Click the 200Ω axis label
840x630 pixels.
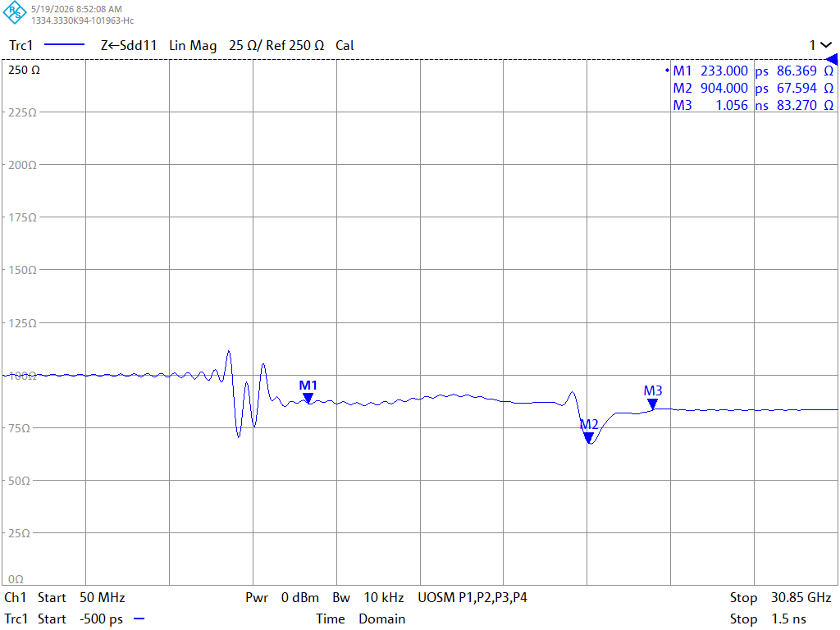pyautogui.click(x=22, y=165)
